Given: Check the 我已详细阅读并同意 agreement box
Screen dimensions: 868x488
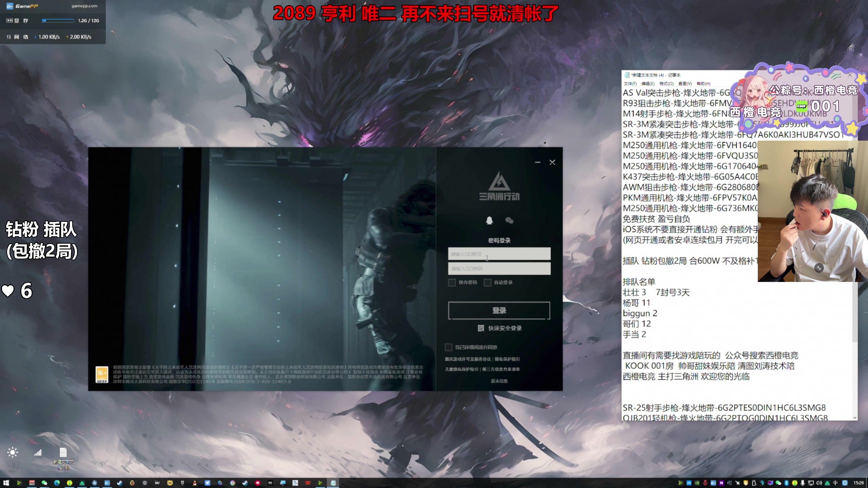Looking at the screenshot, I should [448, 347].
